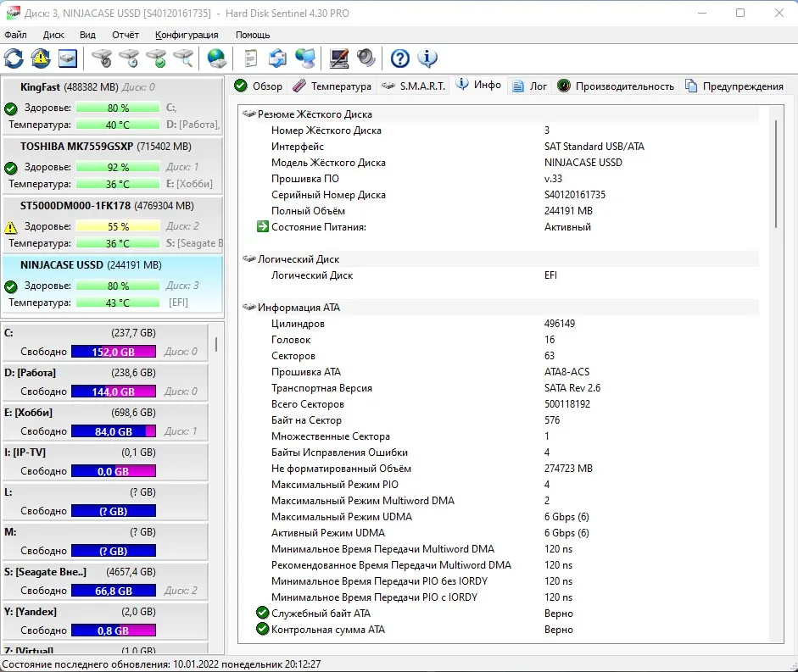Viewport: 798px width, 672px height.
Task: Open help via blue question mark icon
Action: click(x=399, y=58)
